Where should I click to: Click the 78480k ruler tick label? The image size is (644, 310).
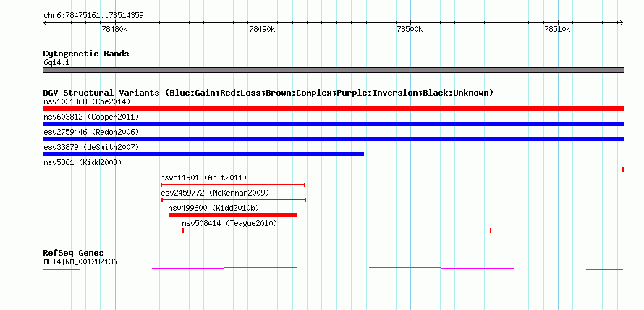[x=114, y=29]
